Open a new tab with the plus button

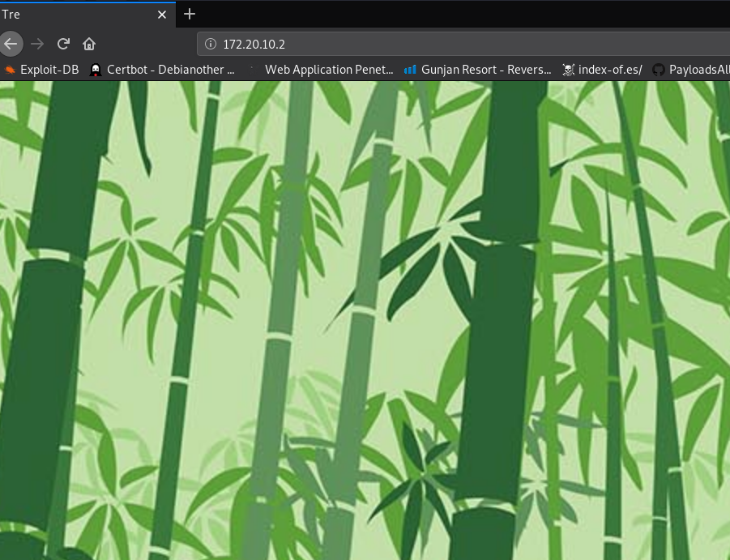click(190, 14)
